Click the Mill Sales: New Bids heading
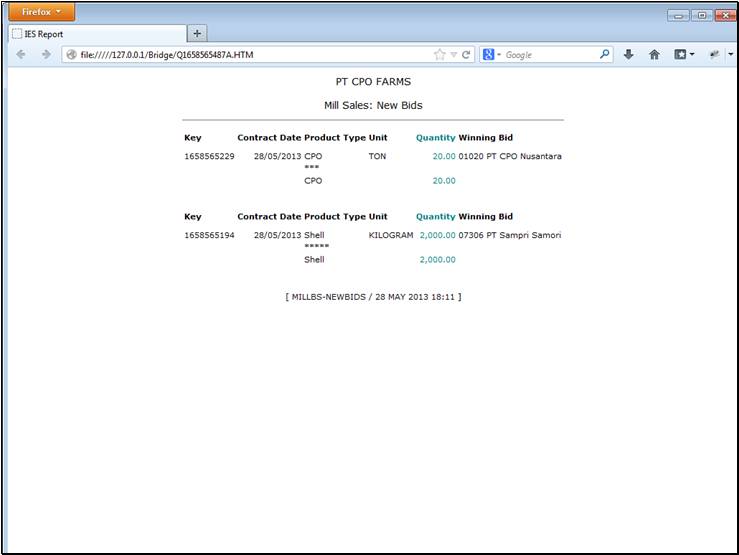Viewport: 739px width, 555px height. [373, 105]
